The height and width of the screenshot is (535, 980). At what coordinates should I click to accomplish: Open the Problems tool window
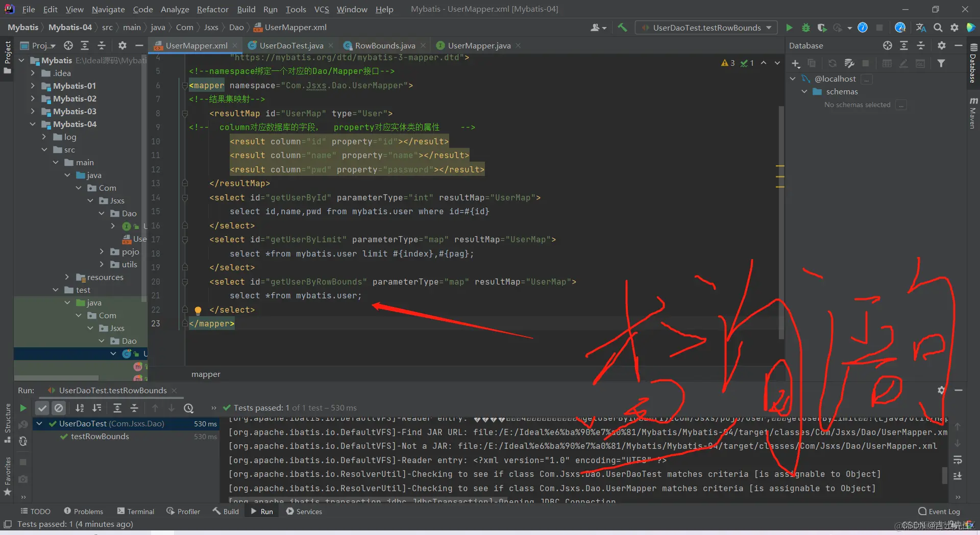84,512
